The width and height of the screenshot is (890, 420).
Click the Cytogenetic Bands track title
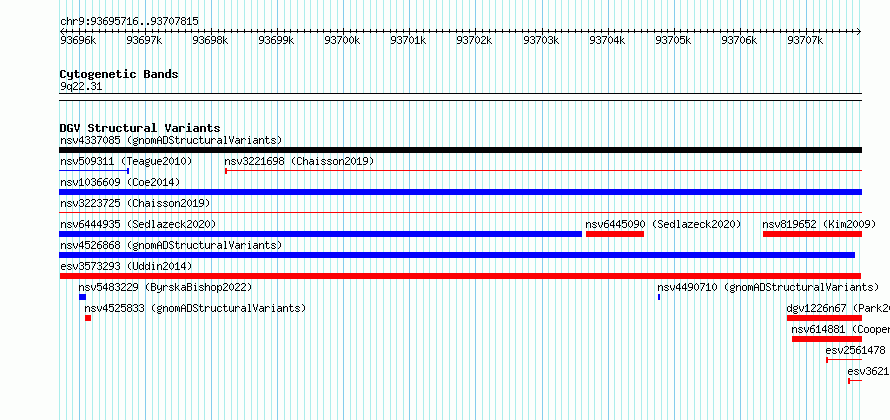click(x=119, y=74)
